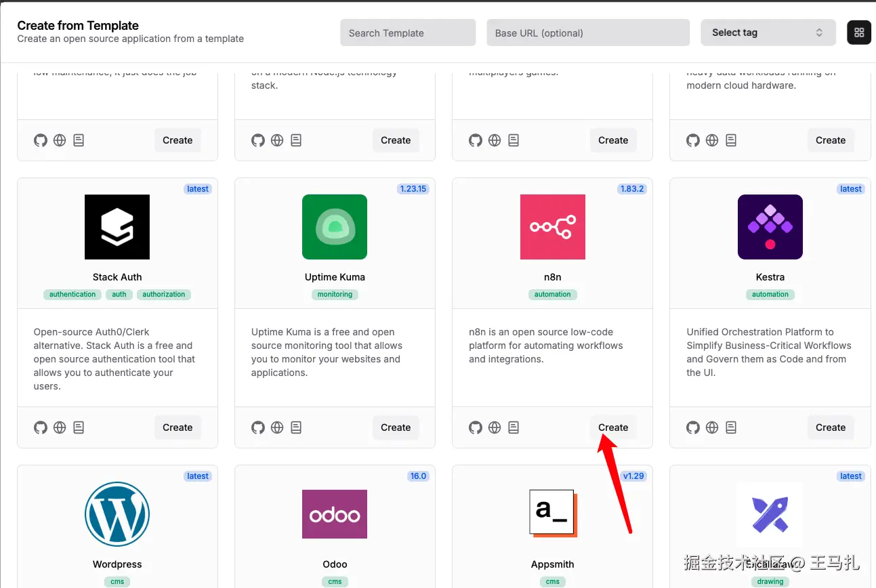This screenshot has width=876, height=588.
Task: Click the Odoo logo thumbnail
Action: [x=335, y=514]
